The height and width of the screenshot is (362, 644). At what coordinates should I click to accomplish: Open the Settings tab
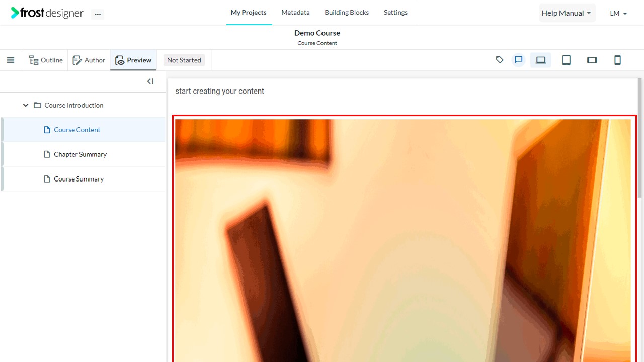pyautogui.click(x=395, y=13)
